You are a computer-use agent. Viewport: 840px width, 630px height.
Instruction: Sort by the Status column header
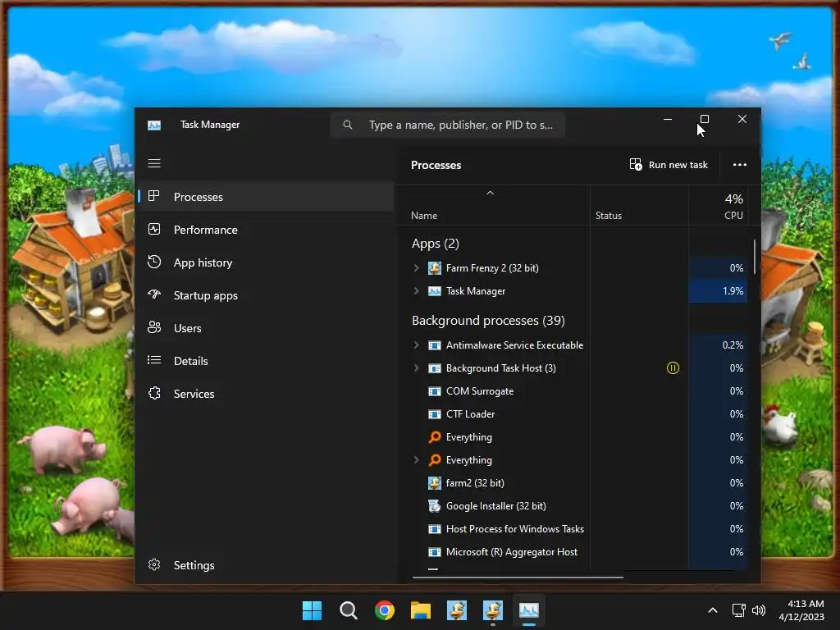[x=639, y=206]
